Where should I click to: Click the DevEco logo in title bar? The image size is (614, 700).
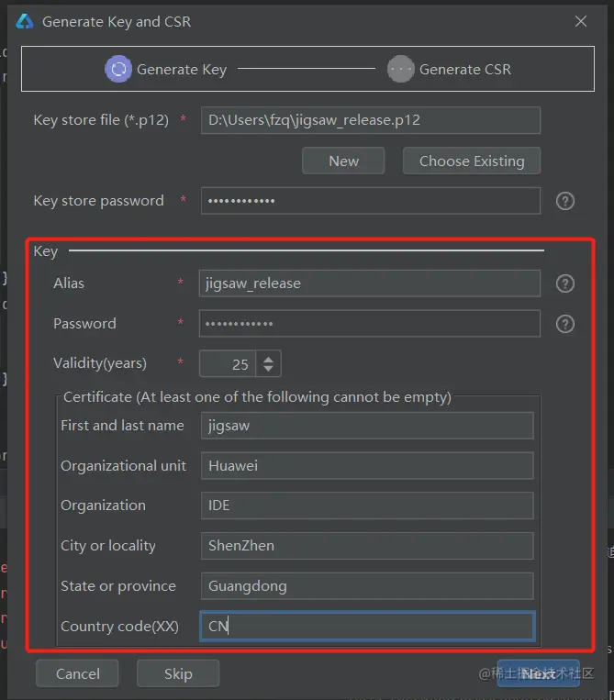[25, 21]
